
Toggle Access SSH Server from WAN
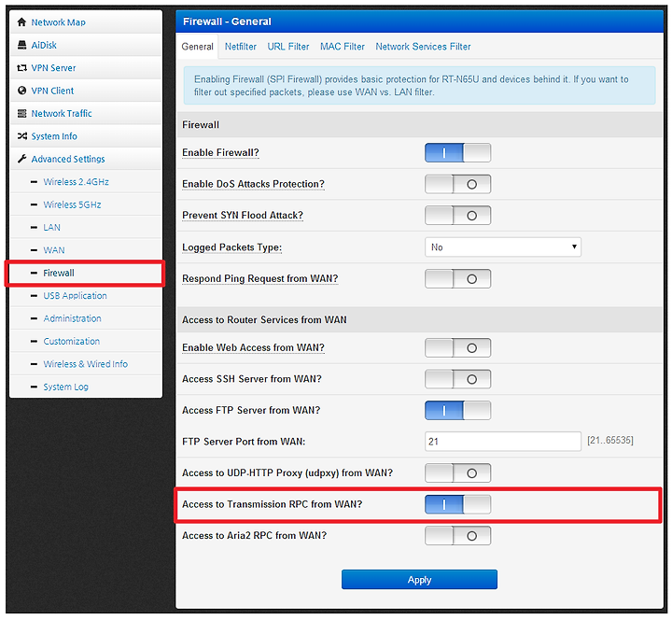pyautogui.click(x=457, y=379)
